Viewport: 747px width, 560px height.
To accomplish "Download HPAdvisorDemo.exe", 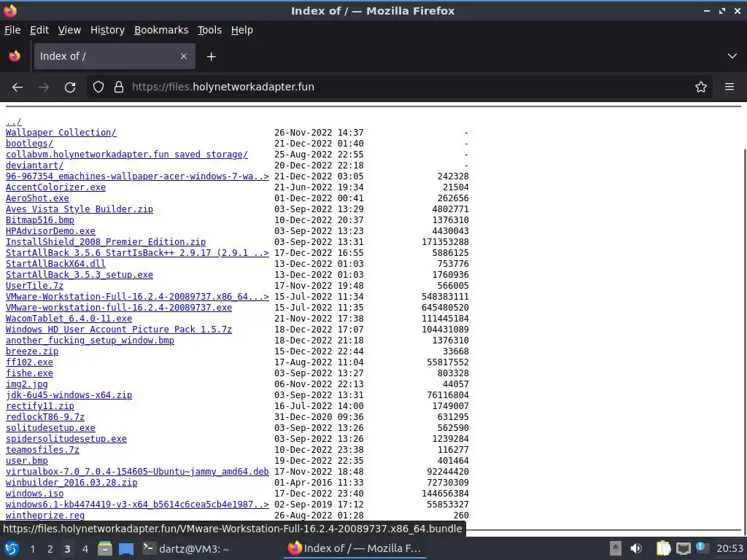I will point(50,231).
